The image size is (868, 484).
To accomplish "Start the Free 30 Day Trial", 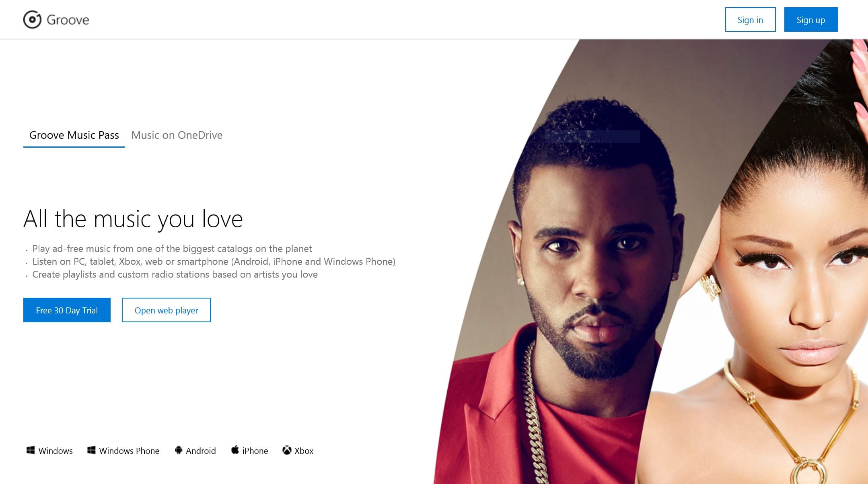I will 67,310.
